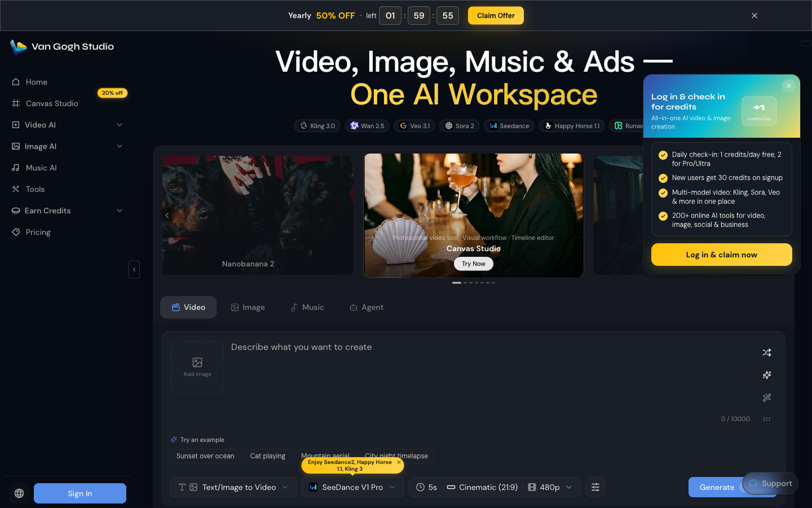Switch to the Video tab
This screenshot has width=812, height=508.
[x=188, y=307]
